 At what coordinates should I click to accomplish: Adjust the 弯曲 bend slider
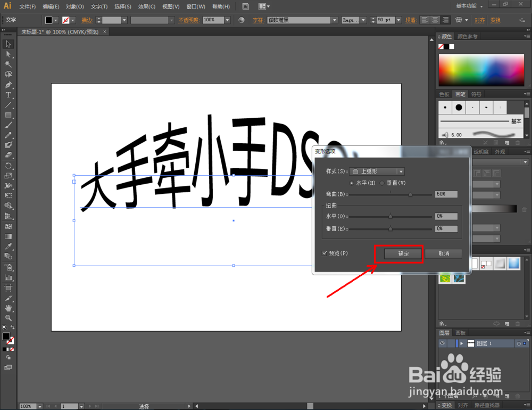[x=410, y=195]
